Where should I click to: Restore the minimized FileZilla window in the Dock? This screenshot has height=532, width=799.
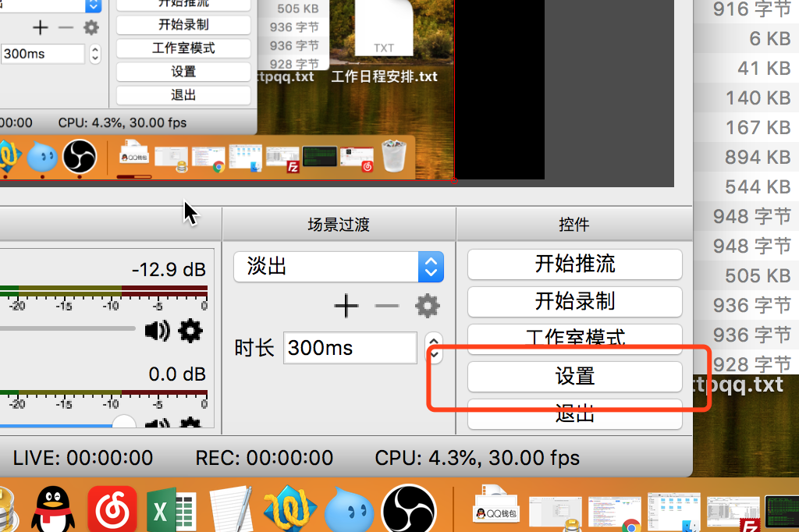click(x=733, y=513)
